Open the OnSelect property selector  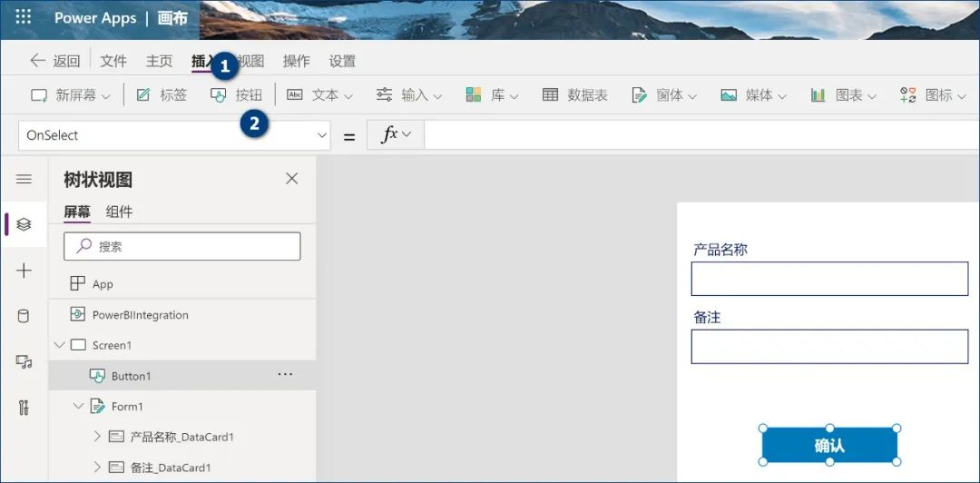(174, 135)
